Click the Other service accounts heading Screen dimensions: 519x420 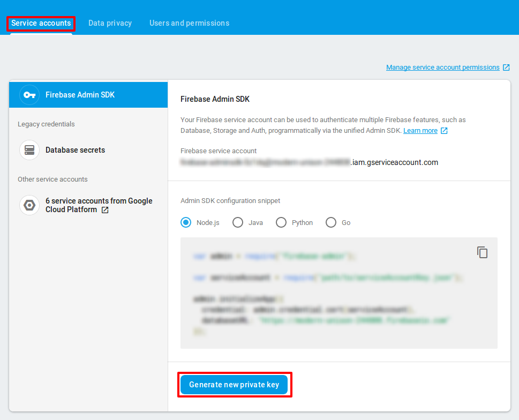tap(52, 179)
